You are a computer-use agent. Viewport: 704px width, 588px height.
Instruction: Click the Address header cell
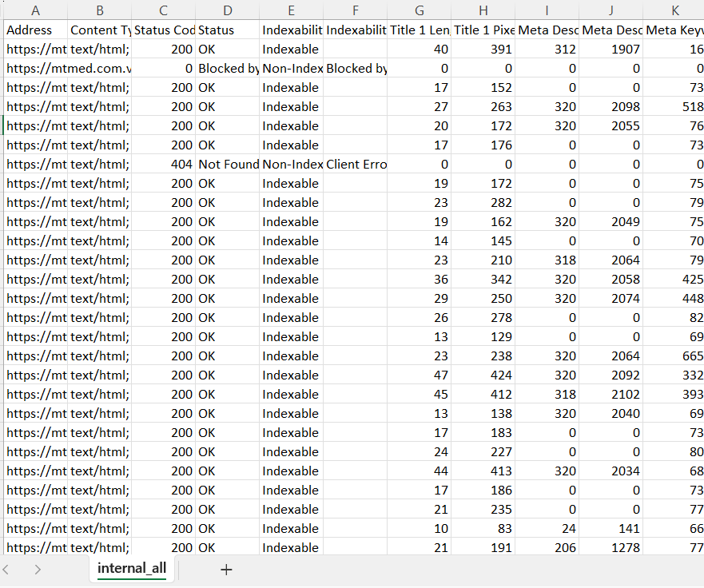click(35, 30)
